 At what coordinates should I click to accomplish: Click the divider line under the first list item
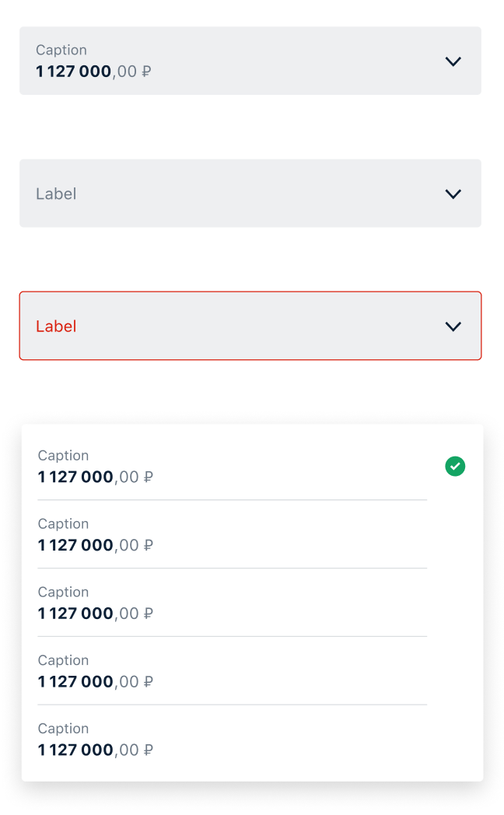[x=232, y=498]
